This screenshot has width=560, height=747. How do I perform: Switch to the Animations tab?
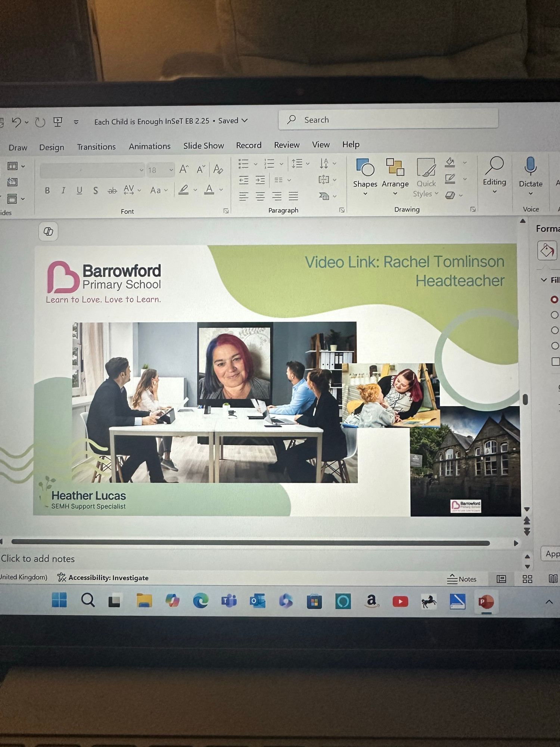pyautogui.click(x=149, y=146)
